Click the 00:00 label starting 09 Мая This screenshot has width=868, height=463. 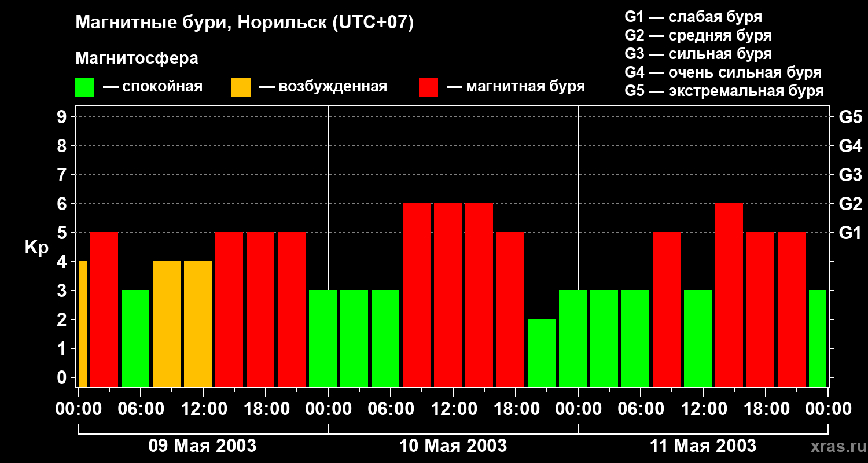click(78, 409)
